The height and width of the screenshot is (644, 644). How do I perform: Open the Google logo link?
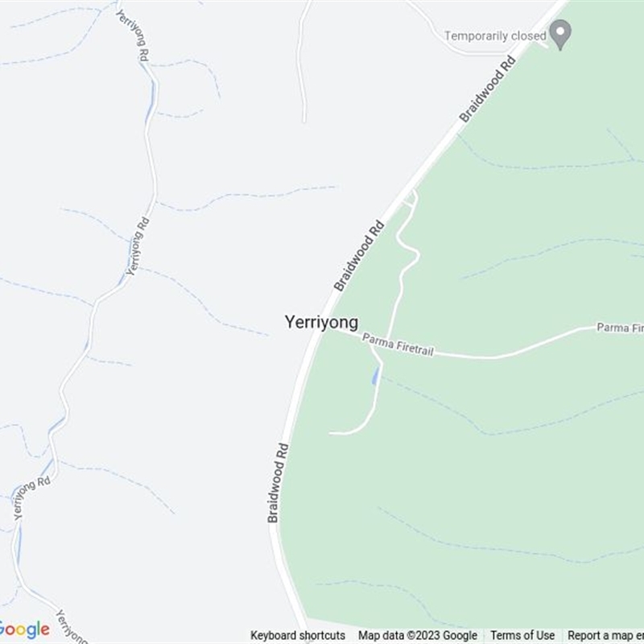(x=24, y=630)
